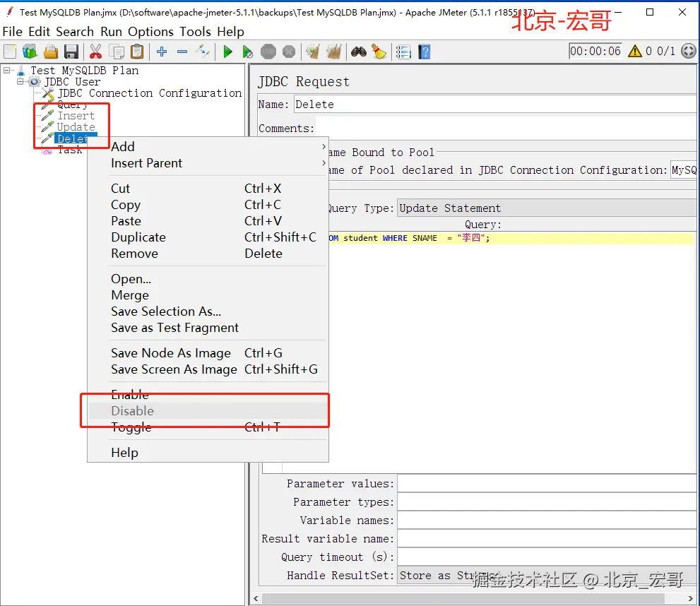The height and width of the screenshot is (606, 700).
Task: Choose Duplicate from context menu
Action: point(208,237)
